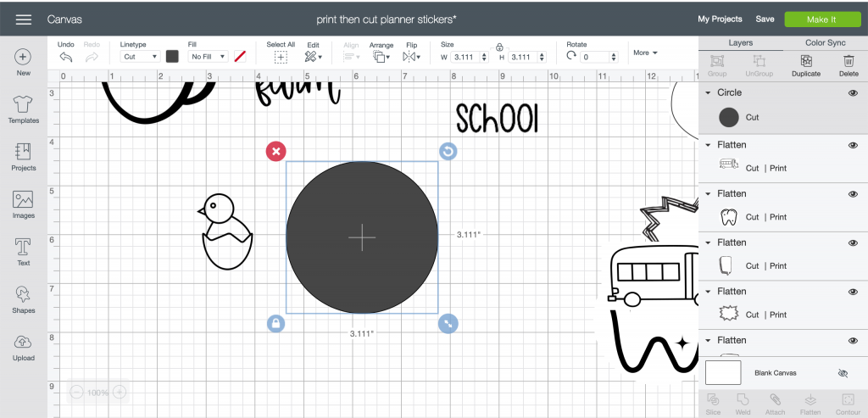This screenshot has height=418, width=868.
Task: Toggle the size aspect ratio lock
Action: click(x=498, y=47)
